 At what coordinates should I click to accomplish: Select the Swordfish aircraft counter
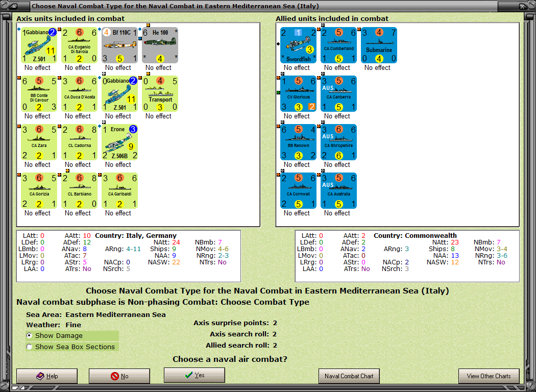click(299, 45)
